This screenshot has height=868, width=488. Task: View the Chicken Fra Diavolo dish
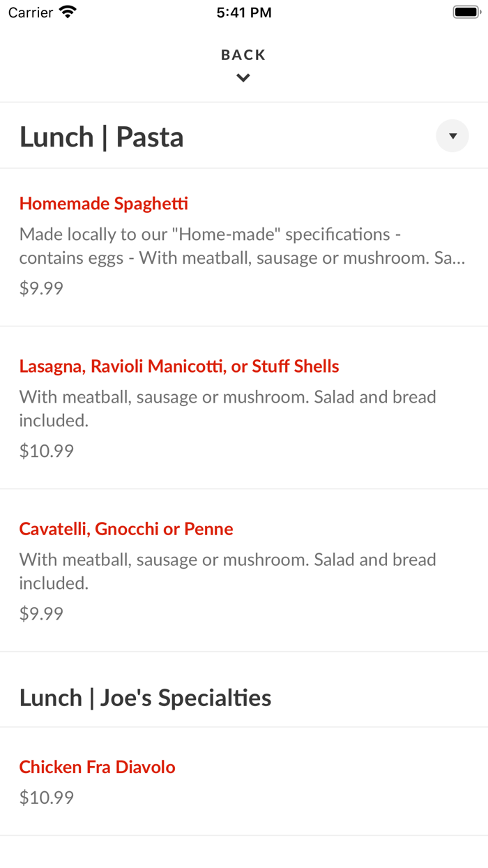click(x=97, y=766)
